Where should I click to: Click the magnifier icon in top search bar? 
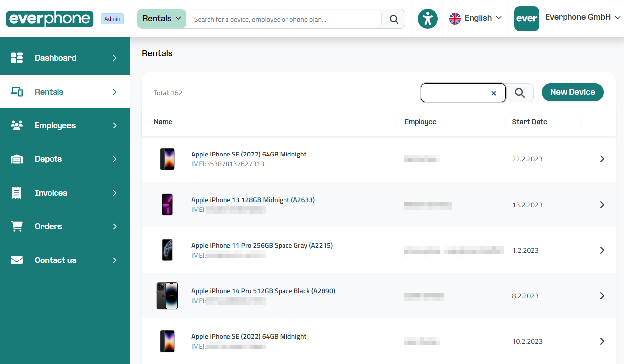[x=394, y=19]
